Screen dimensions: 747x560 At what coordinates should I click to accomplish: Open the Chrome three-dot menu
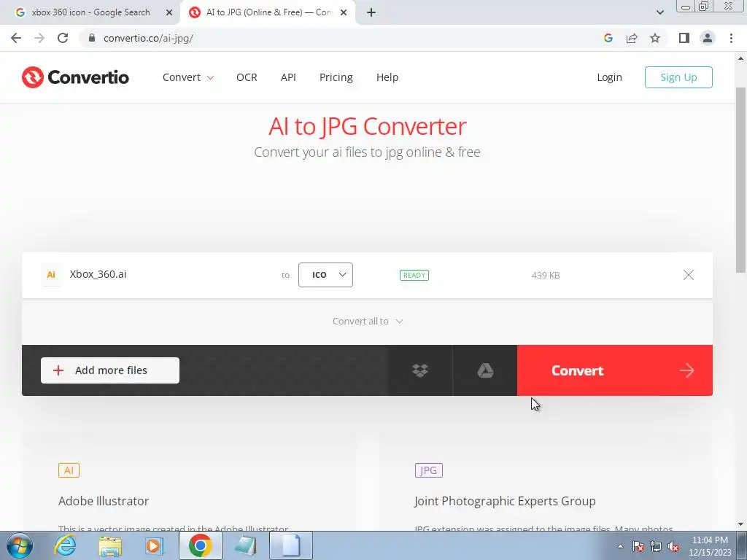tap(731, 38)
